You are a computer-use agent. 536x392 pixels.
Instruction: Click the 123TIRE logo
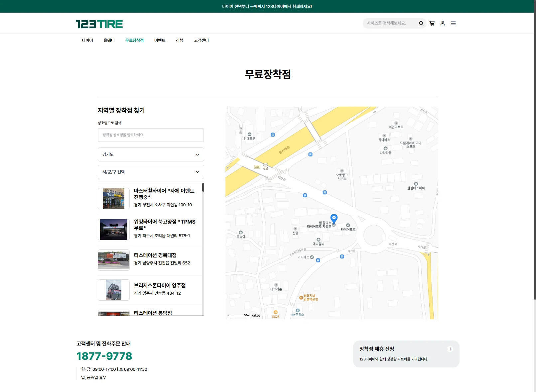click(99, 24)
